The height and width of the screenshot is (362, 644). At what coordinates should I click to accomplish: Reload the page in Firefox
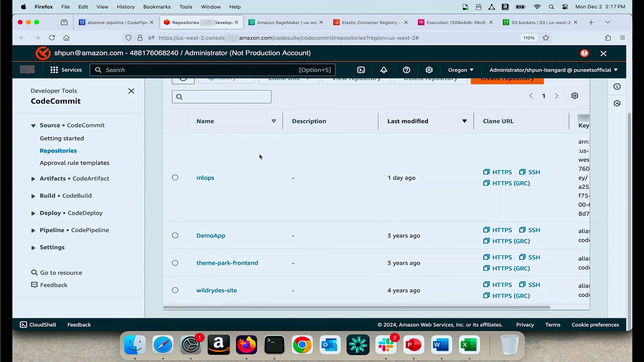pos(52,38)
